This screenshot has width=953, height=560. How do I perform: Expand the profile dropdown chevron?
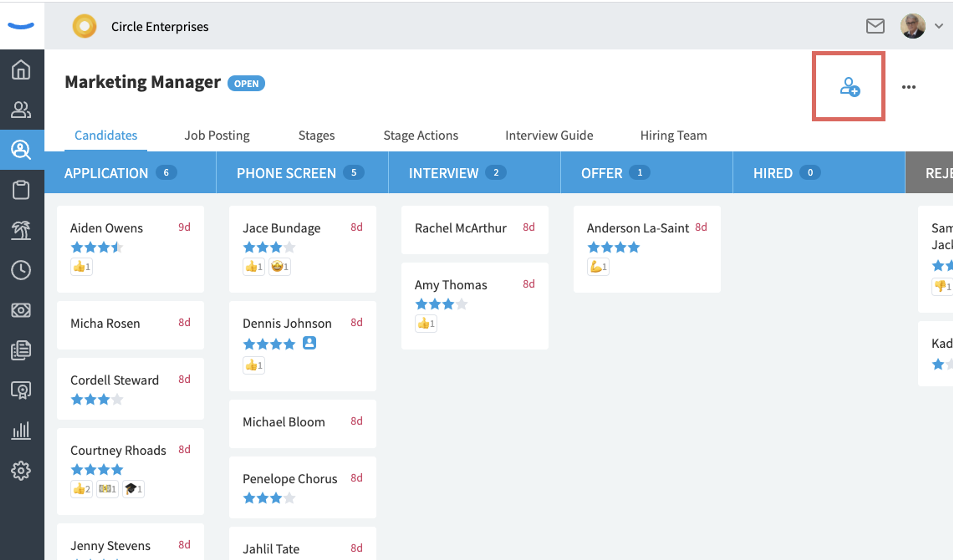[939, 26]
